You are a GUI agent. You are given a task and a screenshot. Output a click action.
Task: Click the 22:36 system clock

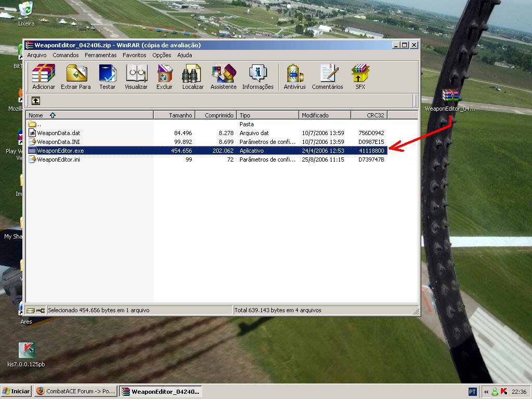point(519,392)
